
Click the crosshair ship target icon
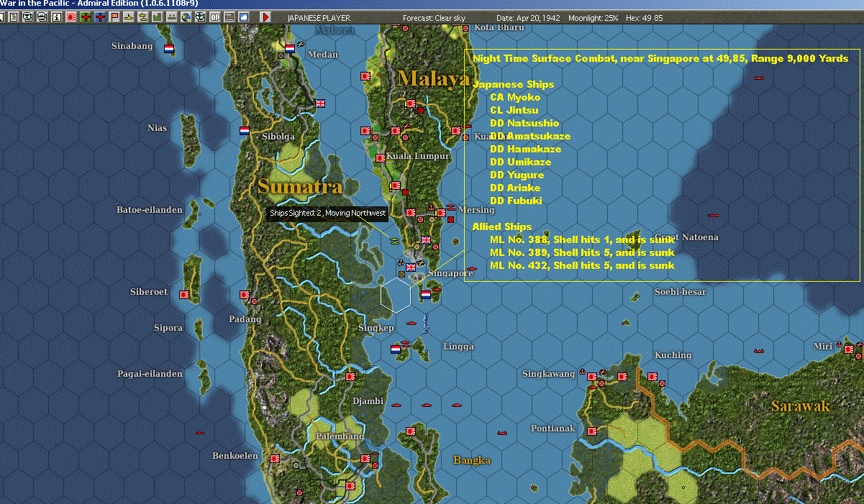click(201, 17)
